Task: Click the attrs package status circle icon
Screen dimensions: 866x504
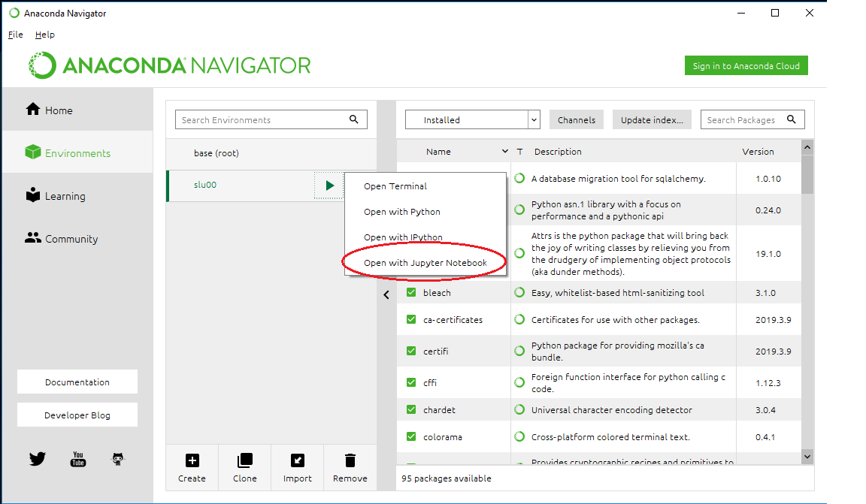Action: pyautogui.click(x=519, y=253)
